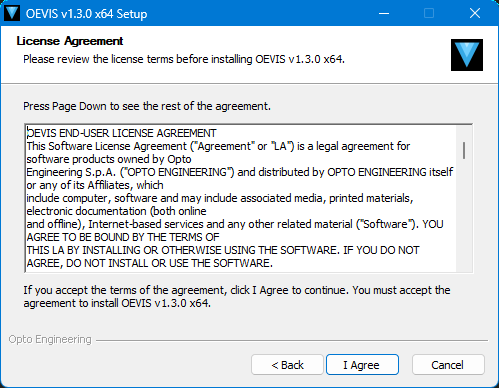Click the 'AGREE, DO NOT INSTALL' line
499x388 pixels.
click(150, 263)
